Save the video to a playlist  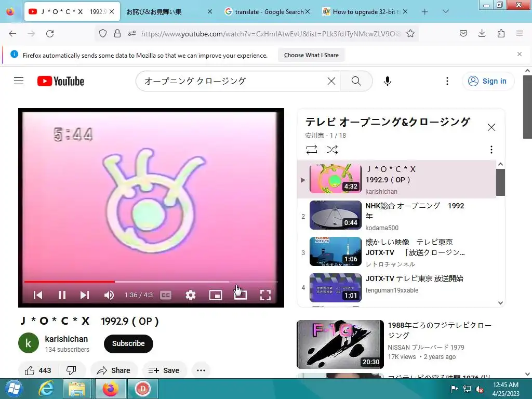(x=164, y=370)
